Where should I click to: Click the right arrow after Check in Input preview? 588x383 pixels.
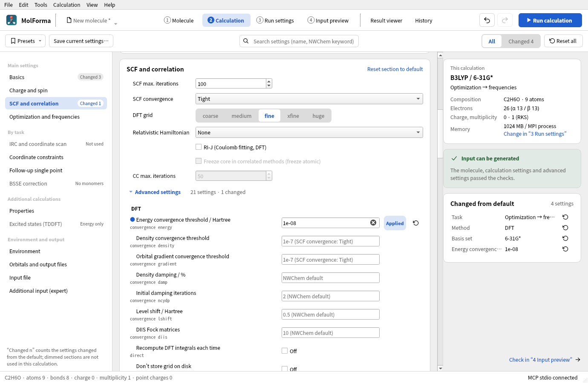pos(578,360)
